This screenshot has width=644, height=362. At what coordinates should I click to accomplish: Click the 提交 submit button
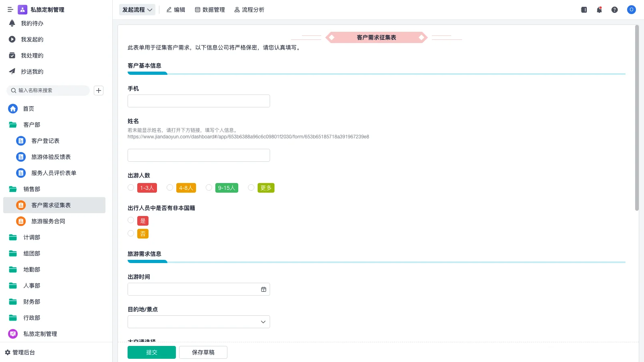coord(151,352)
